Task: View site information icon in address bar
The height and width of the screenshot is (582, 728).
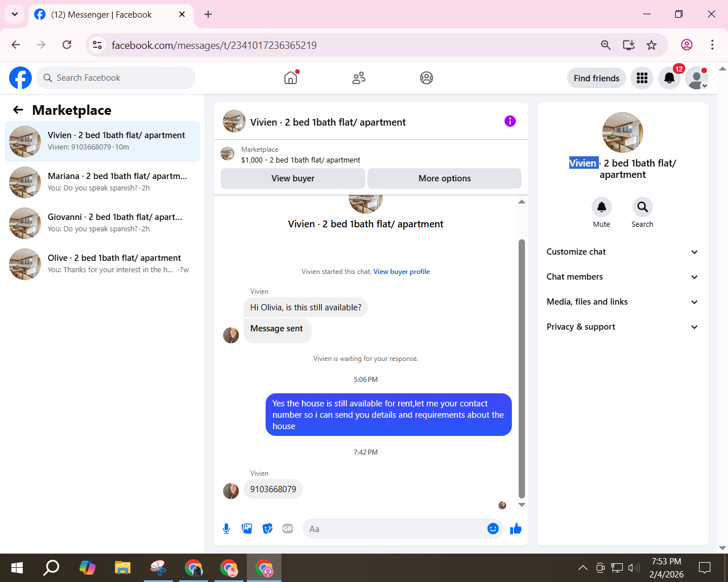Action: tap(98, 45)
